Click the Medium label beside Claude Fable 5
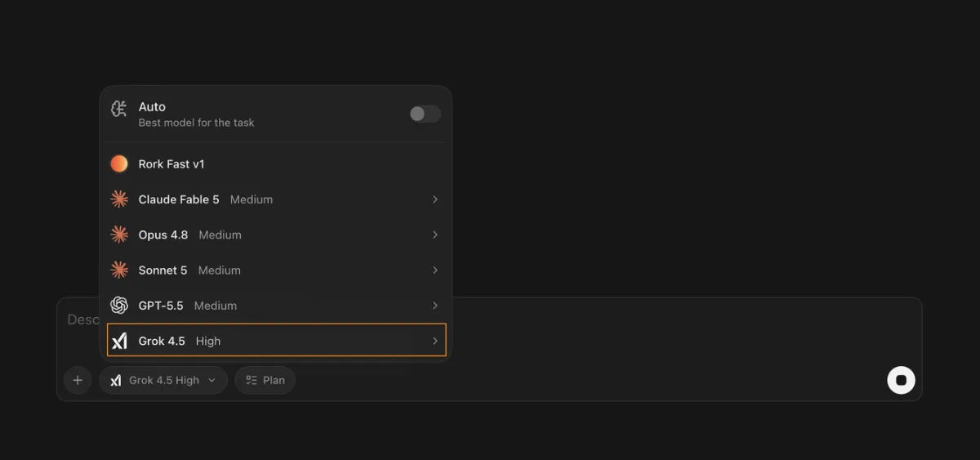 [x=252, y=199]
